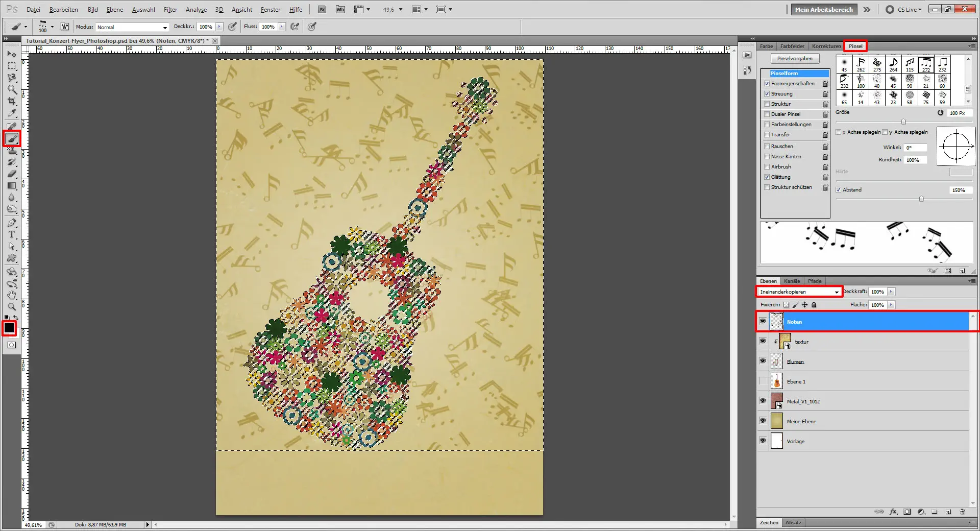Enable the Struktur checkbox in brush settings
Viewport: 980px width, 531px height.
coord(767,104)
